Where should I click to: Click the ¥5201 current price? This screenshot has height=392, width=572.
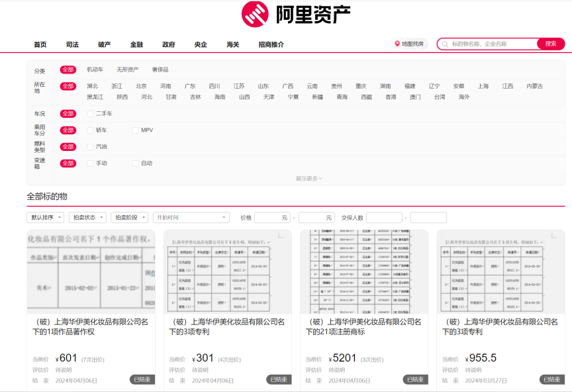click(342, 358)
